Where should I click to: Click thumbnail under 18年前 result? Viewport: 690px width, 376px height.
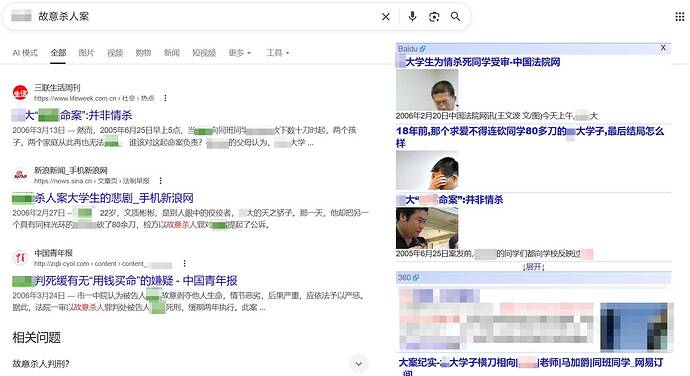pos(427,171)
